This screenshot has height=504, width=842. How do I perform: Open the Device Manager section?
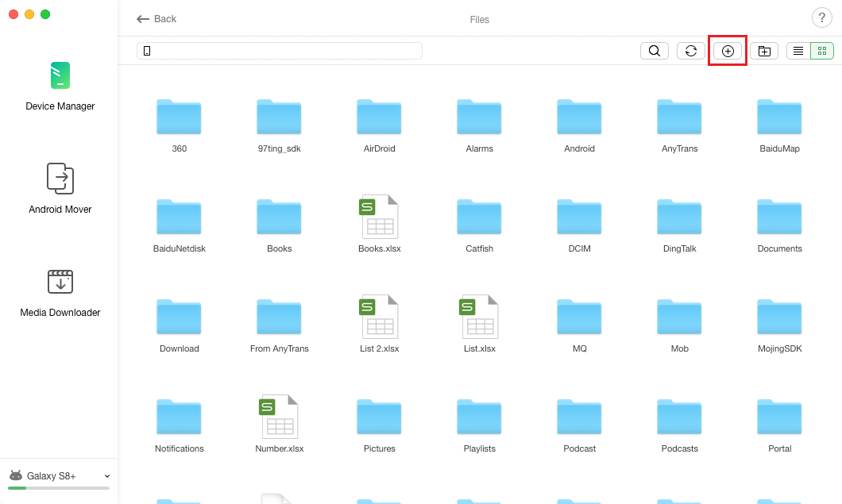pyautogui.click(x=60, y=86)
